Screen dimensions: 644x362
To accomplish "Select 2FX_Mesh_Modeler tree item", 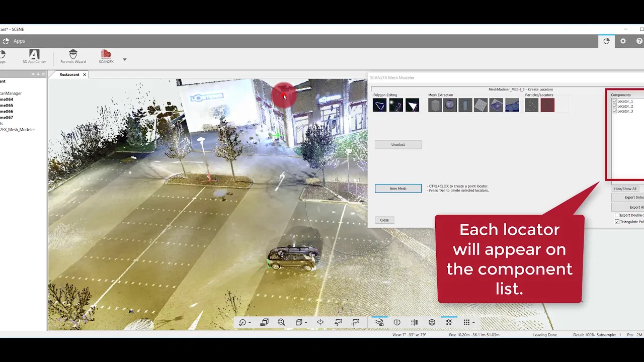I will (x=18, y=130).
